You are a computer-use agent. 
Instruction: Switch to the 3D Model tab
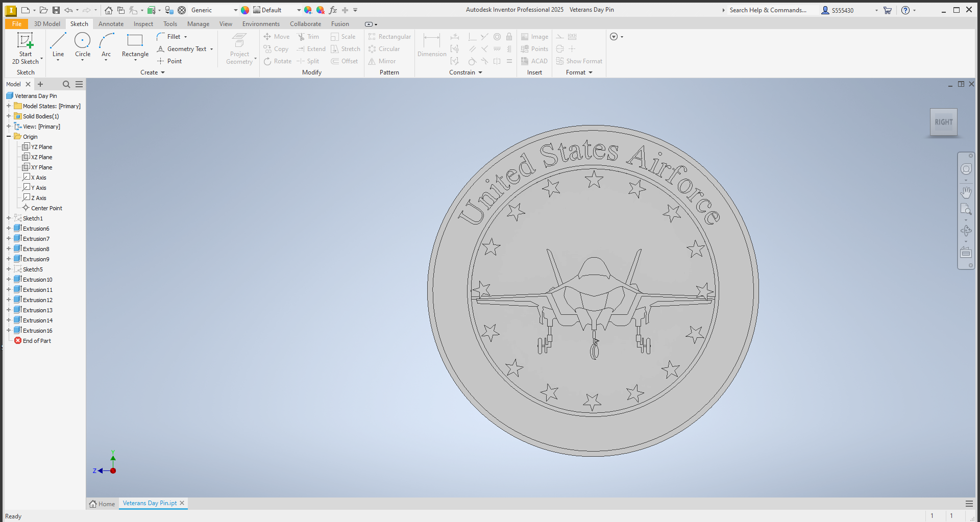click(47, 24)
